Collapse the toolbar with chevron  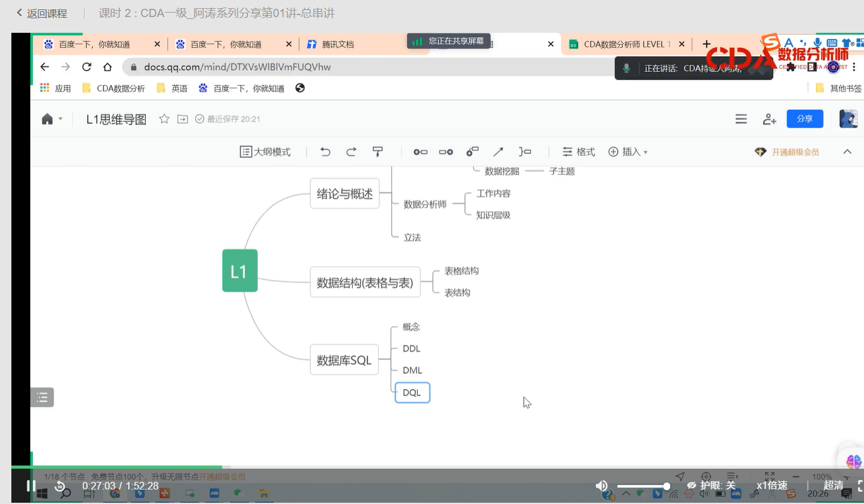coord(847,152)
